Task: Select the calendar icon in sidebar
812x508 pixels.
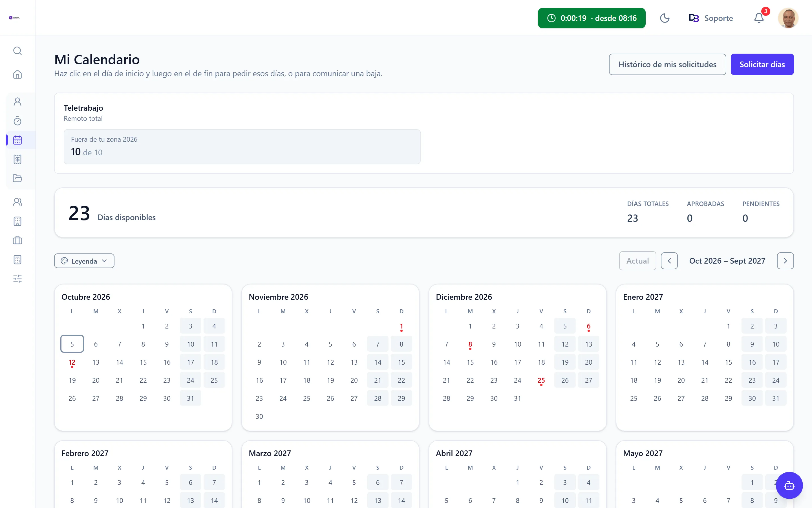Action: click(x=17, y=140)
